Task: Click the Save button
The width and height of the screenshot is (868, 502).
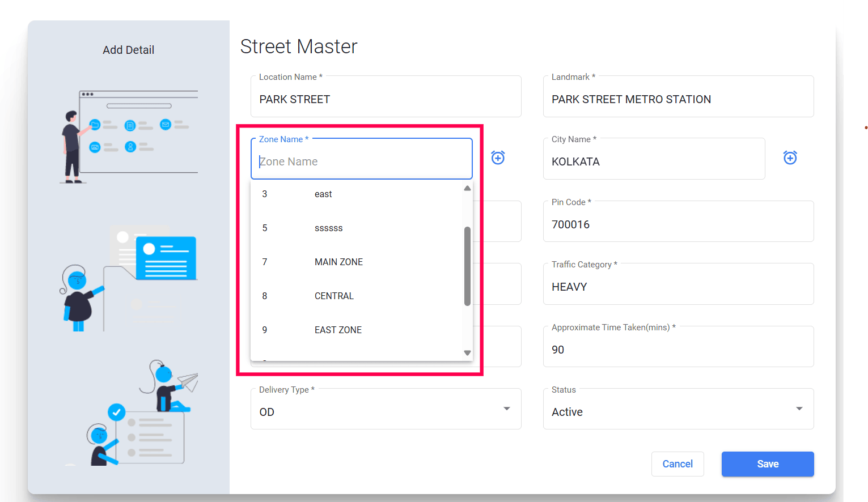Action: click(x=767, y=464)
